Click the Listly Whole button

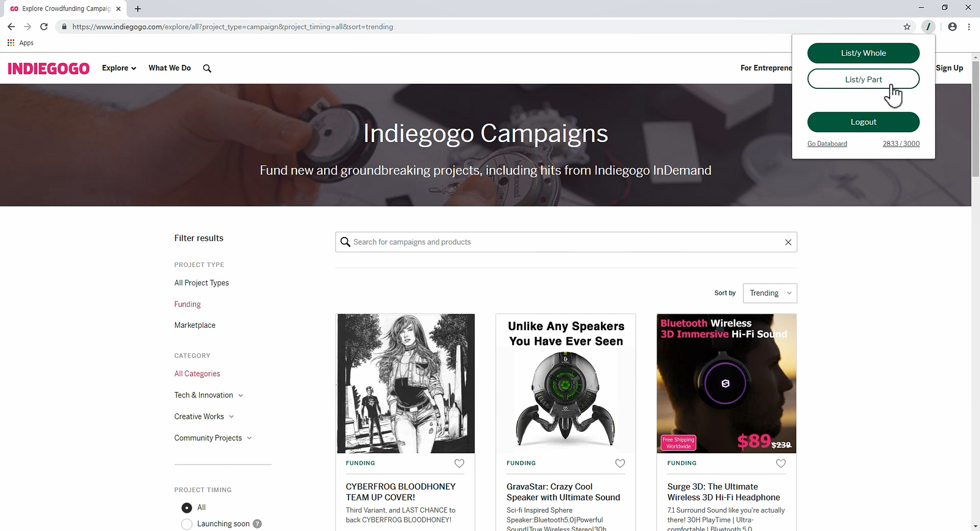[864, 53]
